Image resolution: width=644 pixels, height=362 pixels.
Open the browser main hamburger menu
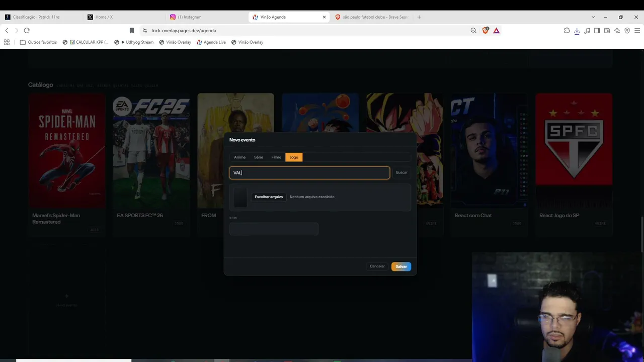click(x=637, y=31)
